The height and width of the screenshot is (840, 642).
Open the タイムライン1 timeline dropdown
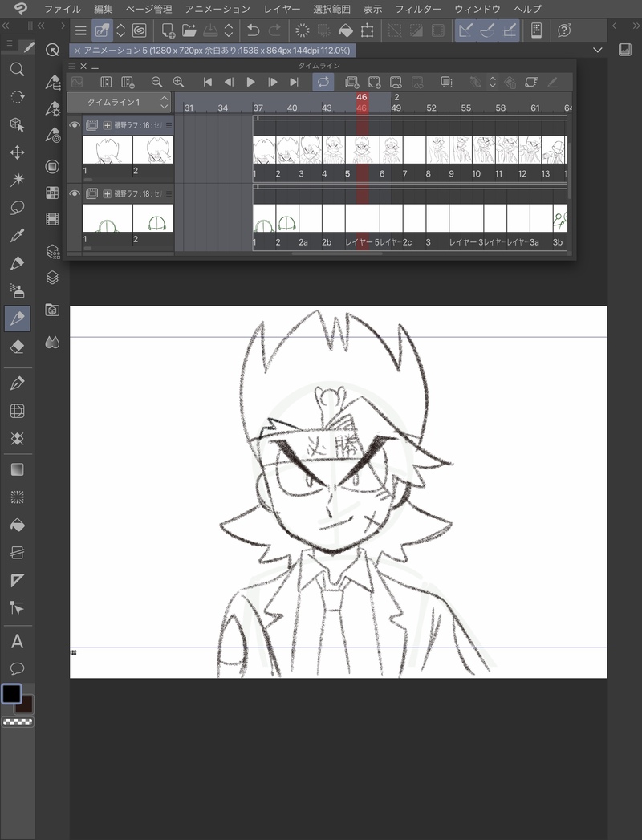click(119, 102)
